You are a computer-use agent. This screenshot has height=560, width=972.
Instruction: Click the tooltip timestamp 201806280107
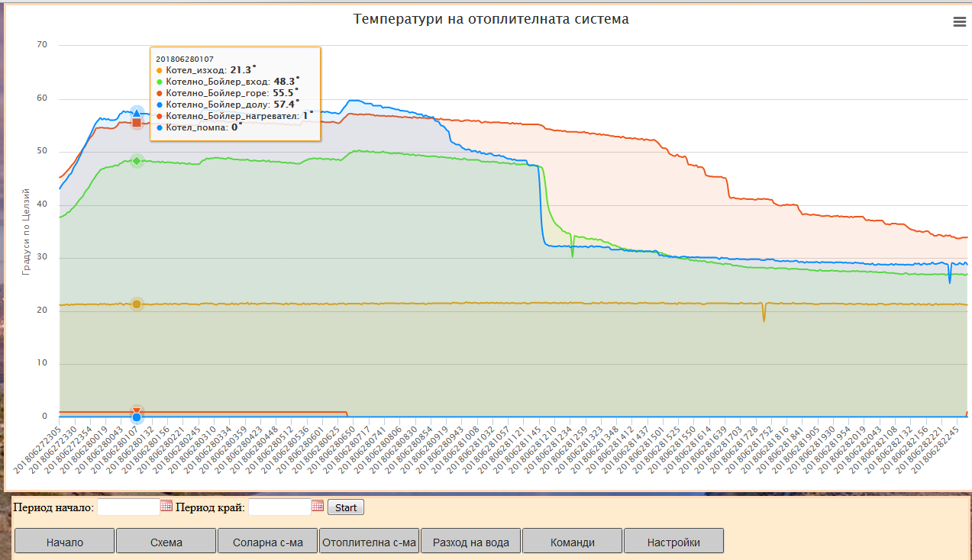pos(185,59)
